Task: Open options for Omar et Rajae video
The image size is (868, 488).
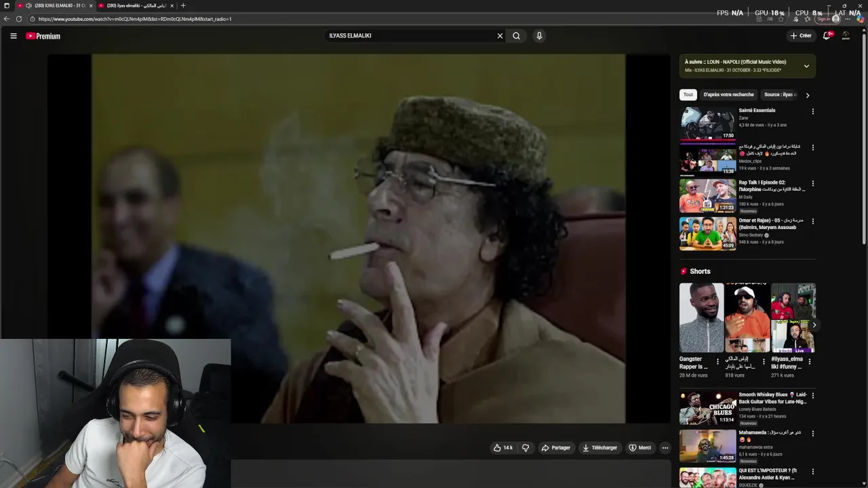Action: [x=813, y=222]
